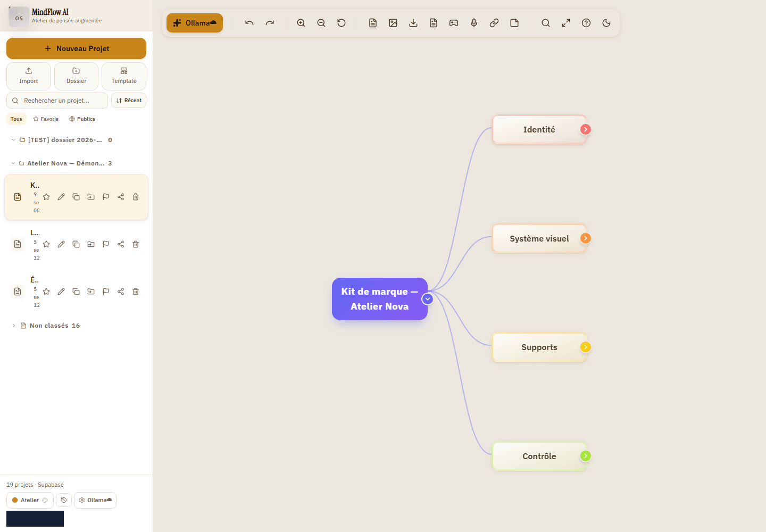Undo the last action
766x532 pixels.
[x=249, y=23]
